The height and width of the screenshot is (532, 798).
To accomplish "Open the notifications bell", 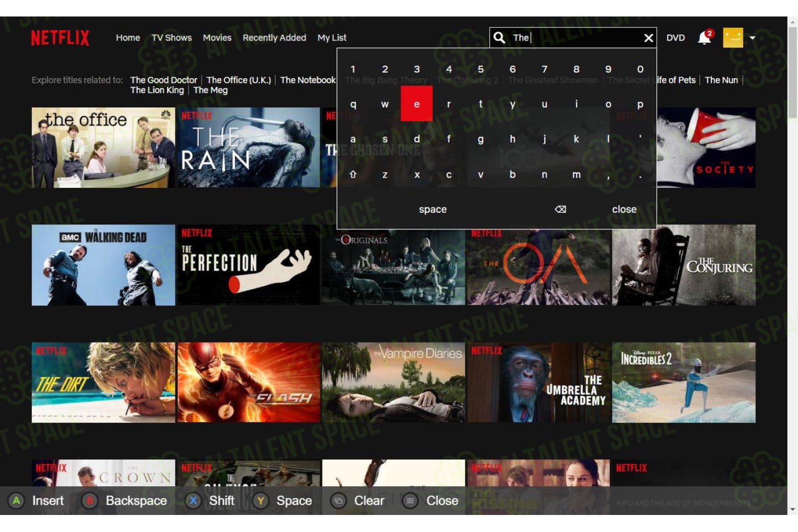I will click(x=705, y=37).
